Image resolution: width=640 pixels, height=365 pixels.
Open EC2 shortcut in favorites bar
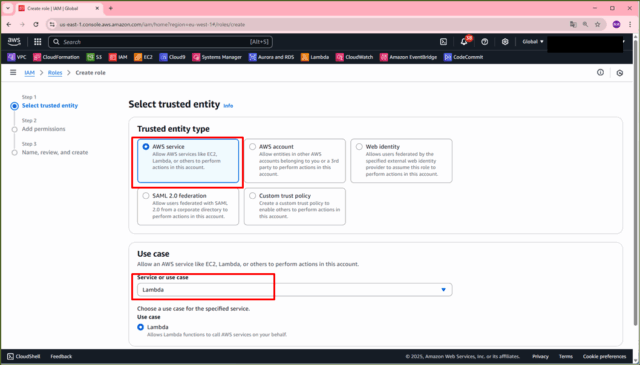point(143,57)
